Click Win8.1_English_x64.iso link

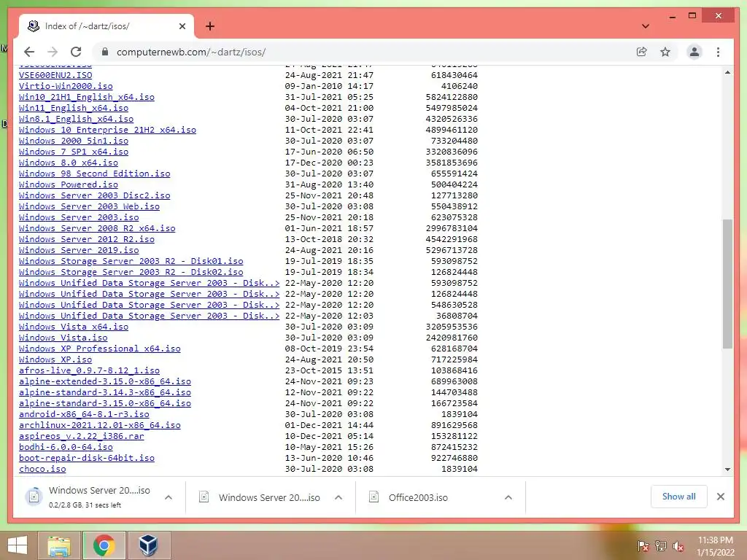[76, 119]
